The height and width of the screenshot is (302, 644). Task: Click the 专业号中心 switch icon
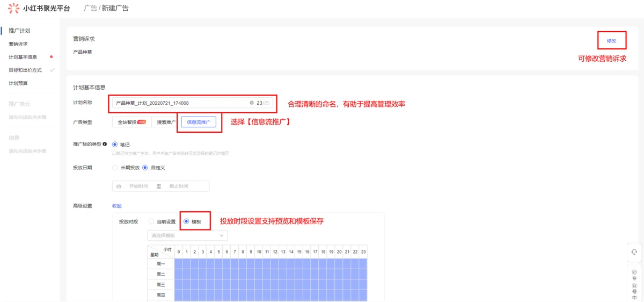(x=634, y=272)
